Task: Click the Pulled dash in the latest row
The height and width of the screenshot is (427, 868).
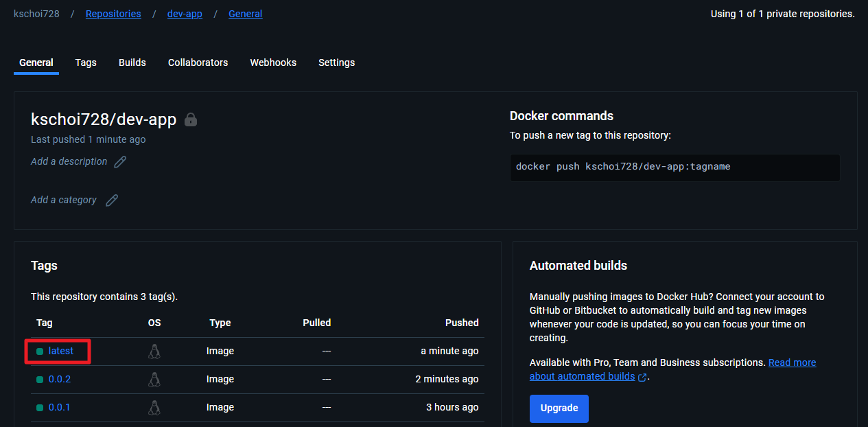Action: point(327,351)
